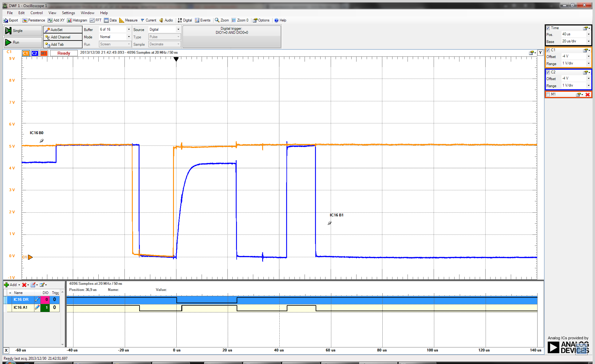595x364 pixels.
Task: Toggle the orange C1 channel badge
Action: pyautogui.click(x=26, y=53)
